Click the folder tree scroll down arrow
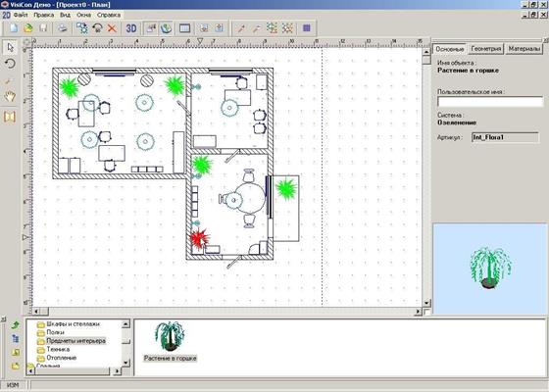 tap(125, 363)
